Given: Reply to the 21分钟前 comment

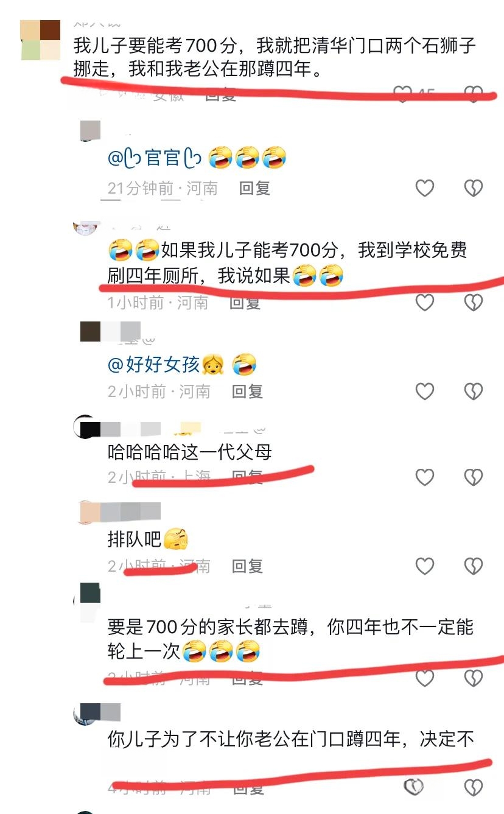Looking at the screenshot, I should pos(254,188).
